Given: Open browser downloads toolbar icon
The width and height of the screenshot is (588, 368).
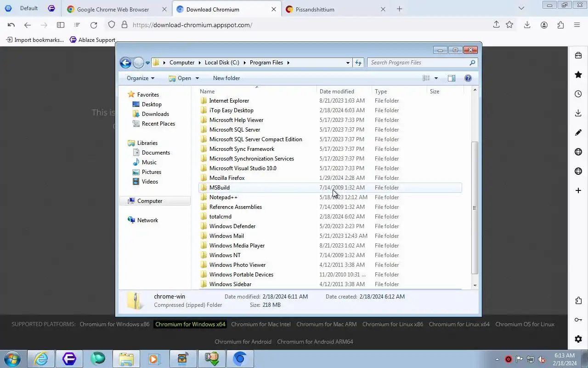Looking at the screenshot, I should tap(527, 25).
